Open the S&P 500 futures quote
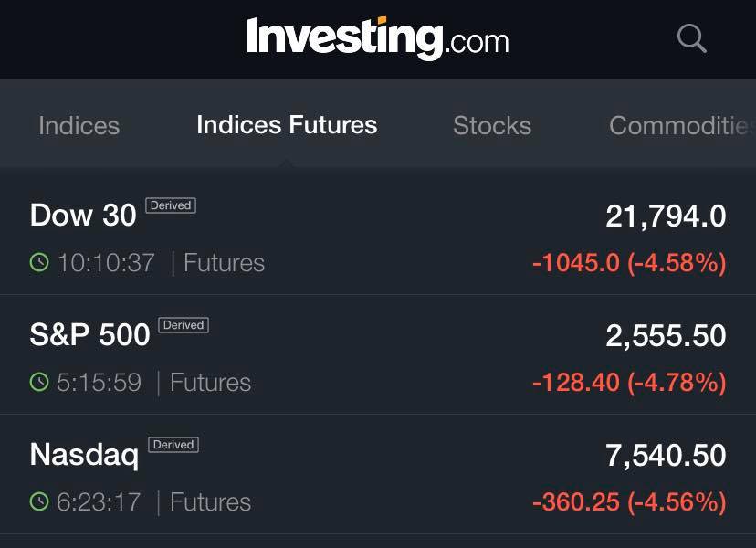 click(378, 354)
